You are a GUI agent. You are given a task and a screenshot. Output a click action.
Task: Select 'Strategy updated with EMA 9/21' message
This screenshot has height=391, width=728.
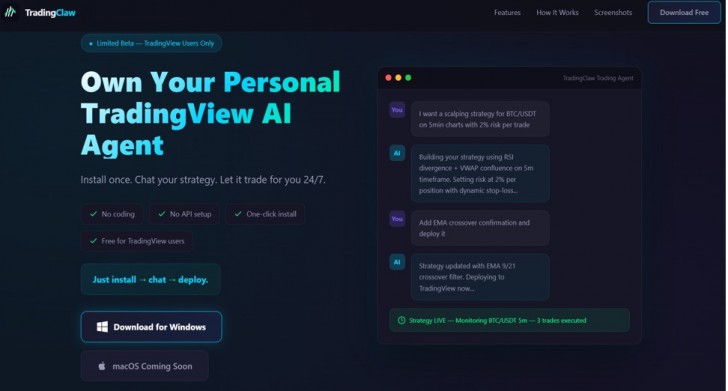(480, 277)
